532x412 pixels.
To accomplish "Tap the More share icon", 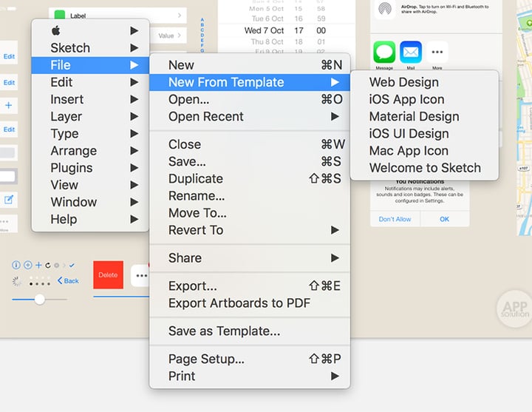I will [437, 52].
